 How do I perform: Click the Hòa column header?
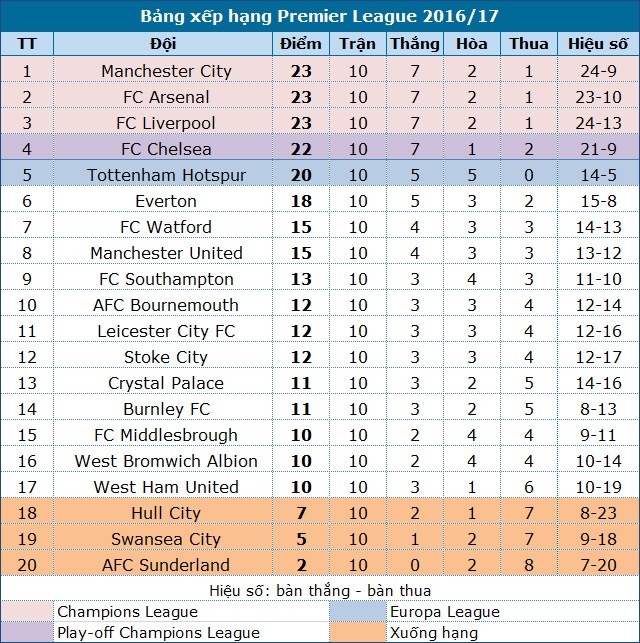click(x=472, y=44)
